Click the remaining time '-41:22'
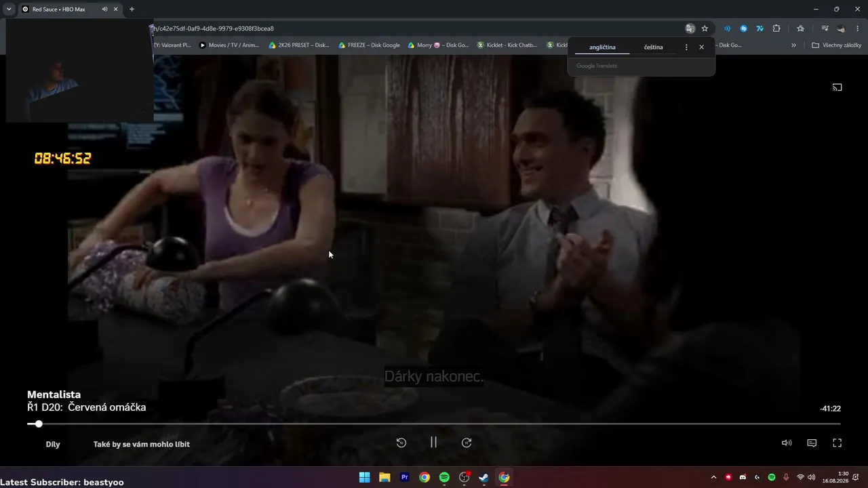Viewport: 868px width, 488px height. 831,409
